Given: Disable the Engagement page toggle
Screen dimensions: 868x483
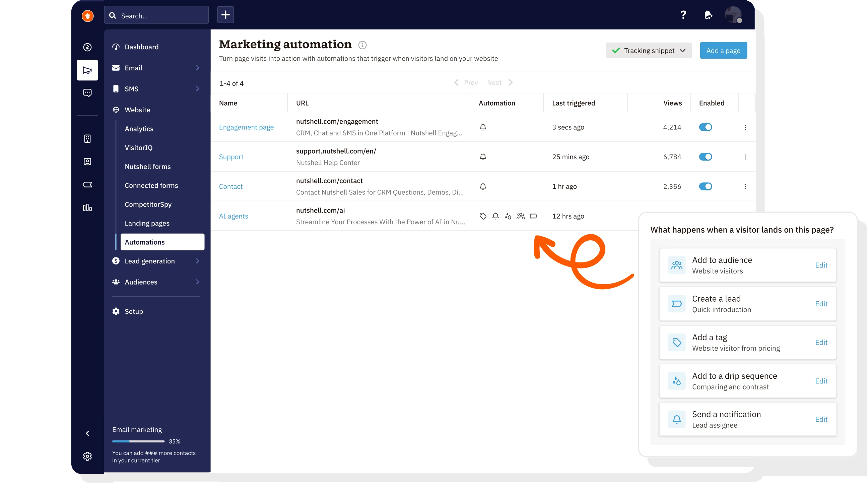Looking at the screenshot, I should tap(705, 127).
